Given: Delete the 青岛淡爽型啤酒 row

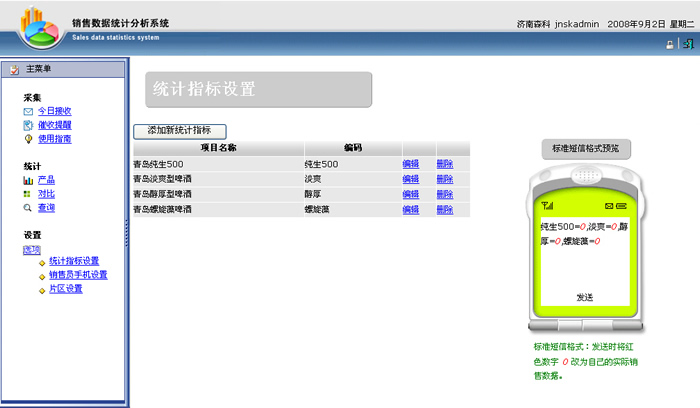Looking at the screenshot, I should click(x=444, y=179).
